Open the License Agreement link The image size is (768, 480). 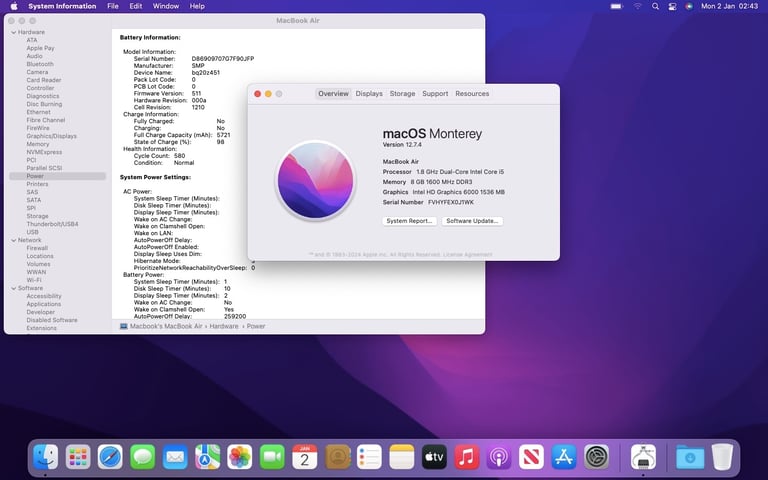pyautogui.click(x=467, y=255)
